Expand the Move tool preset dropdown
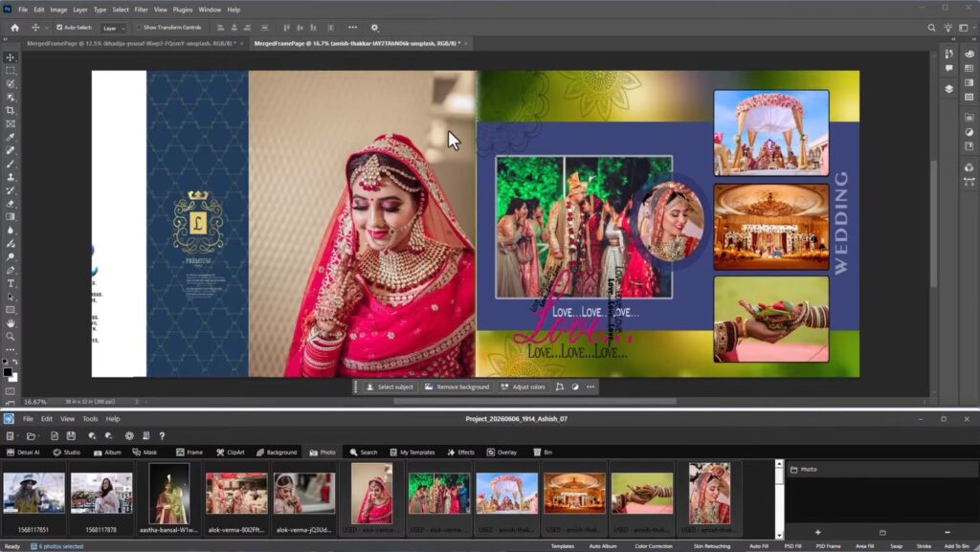This screenshot has width=980, height=552. coord(46,28)
